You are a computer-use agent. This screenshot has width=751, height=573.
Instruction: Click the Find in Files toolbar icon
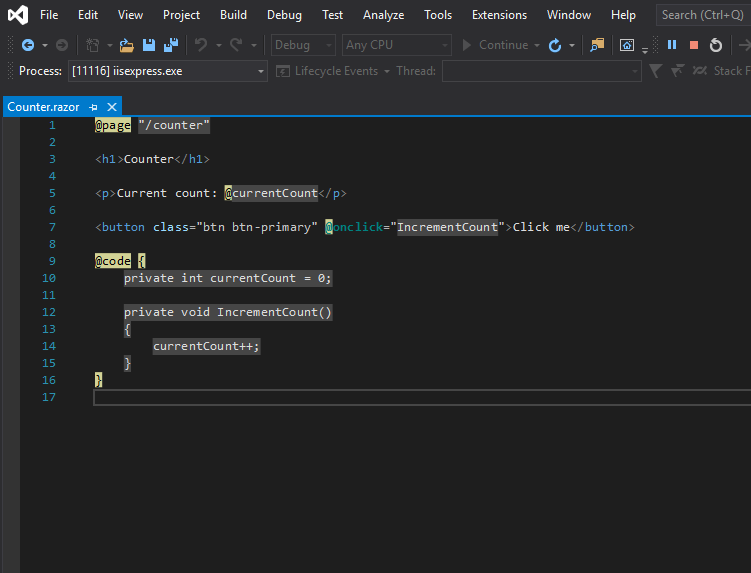point(597,45)
